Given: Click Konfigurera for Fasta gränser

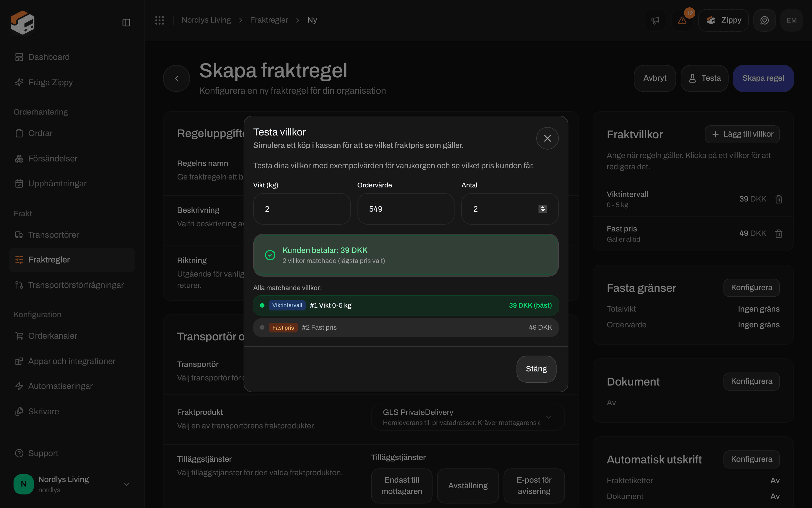Looking at the screenshot, I should coord(751,288).
